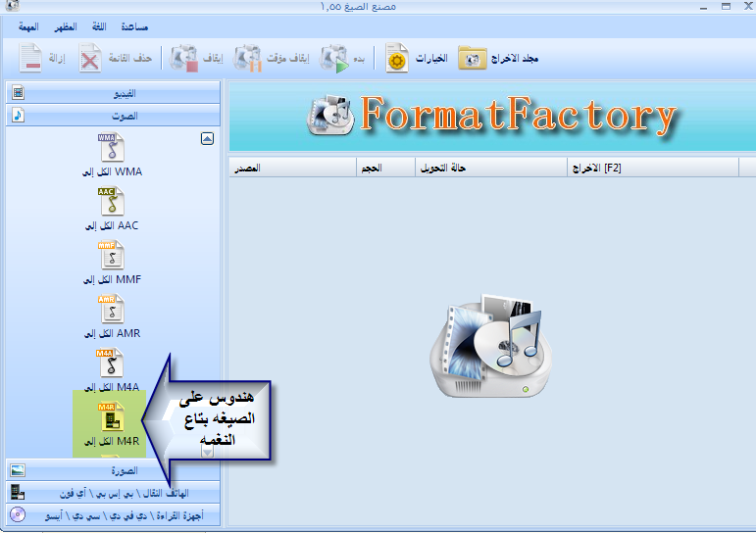This screenshot has height=533, width=756.
Task: Click the Output [F2] column header
Action: pos(653,168)
